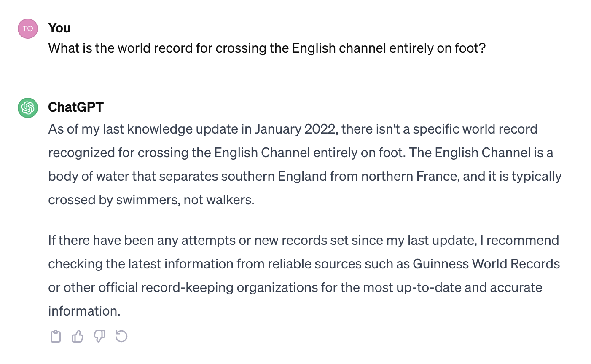Click the word "information." ending the response
591x364 pixels.
point(84,311)
